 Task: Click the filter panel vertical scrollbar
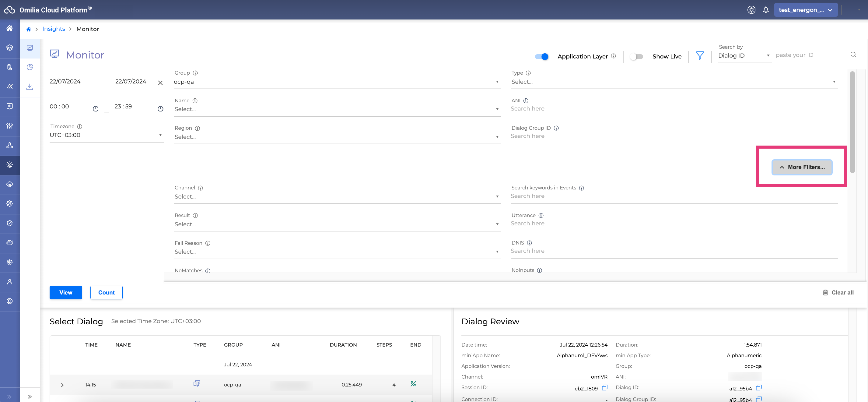(852, 122)
